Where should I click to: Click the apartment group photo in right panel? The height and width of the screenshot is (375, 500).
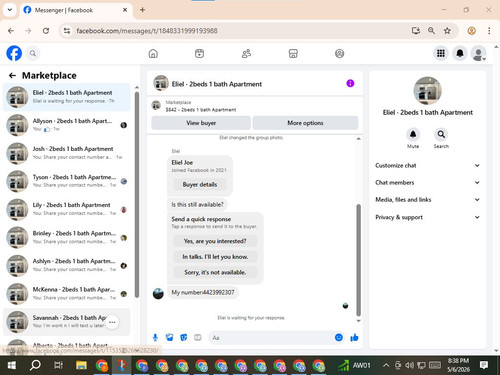427,91
